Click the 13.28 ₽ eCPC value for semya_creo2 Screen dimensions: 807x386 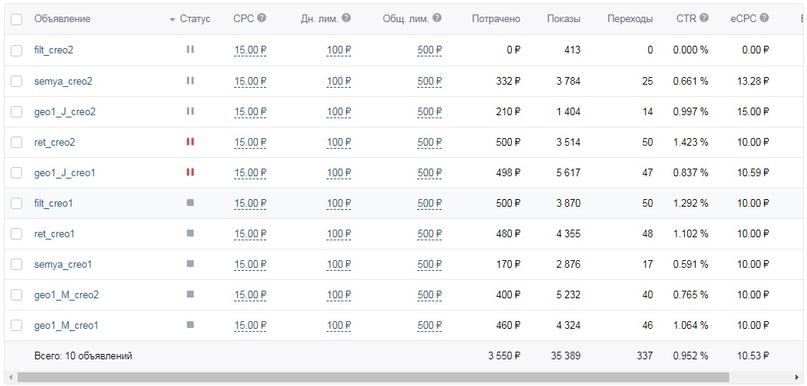point(752,81)
